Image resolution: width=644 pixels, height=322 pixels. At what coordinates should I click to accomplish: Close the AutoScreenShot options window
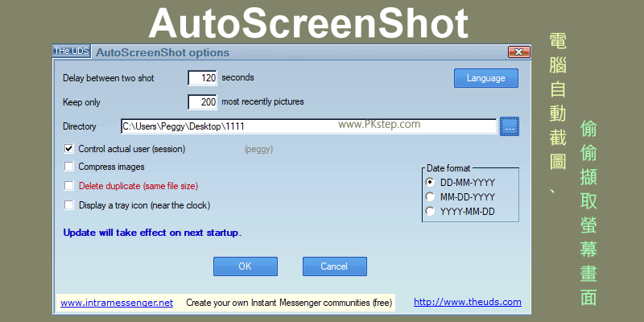[x=518, y=52]
